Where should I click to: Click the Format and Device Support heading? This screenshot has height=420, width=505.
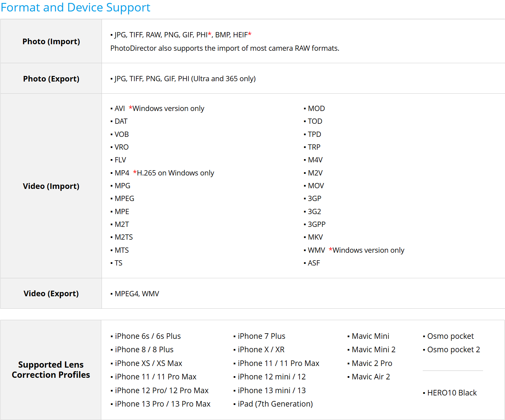(75, 7)
